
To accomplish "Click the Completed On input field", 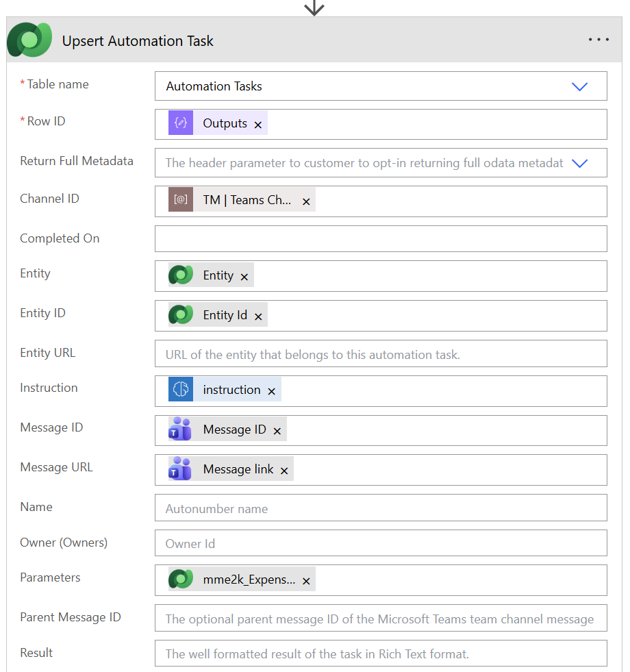I will point(381,238).
